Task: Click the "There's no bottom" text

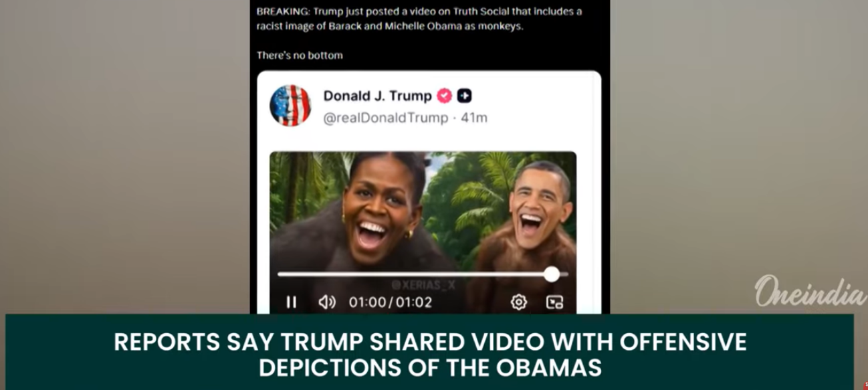Action: 300,56
